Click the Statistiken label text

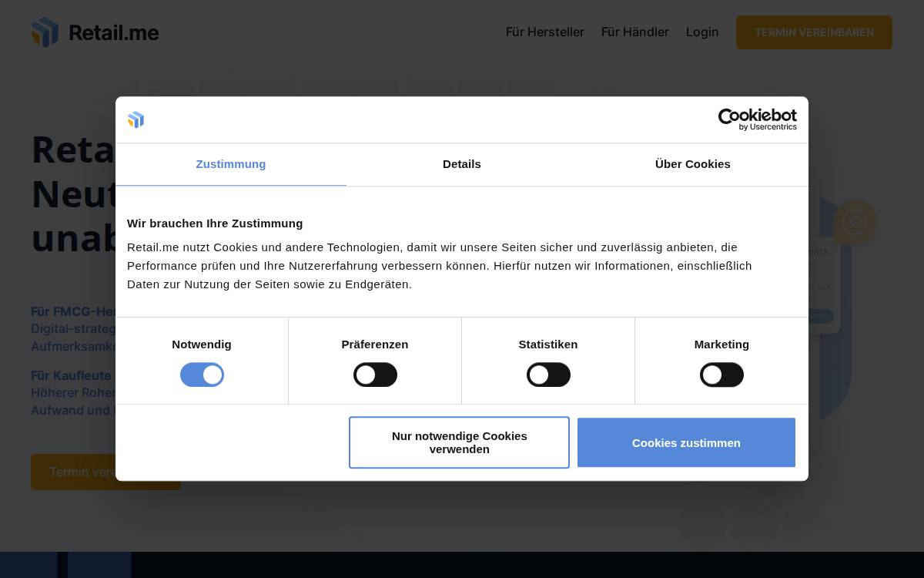pos(548,344)
